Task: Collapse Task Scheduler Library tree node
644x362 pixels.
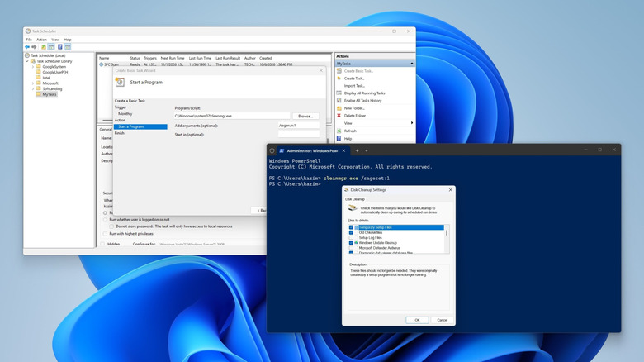Action: (x=27, y=61)
